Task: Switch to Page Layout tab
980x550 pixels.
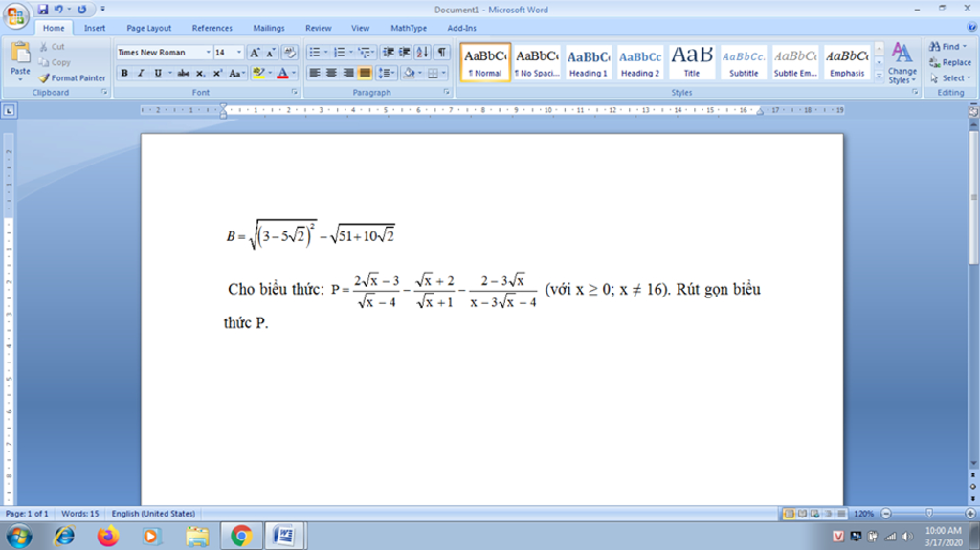Action: [x=148, y=28]
